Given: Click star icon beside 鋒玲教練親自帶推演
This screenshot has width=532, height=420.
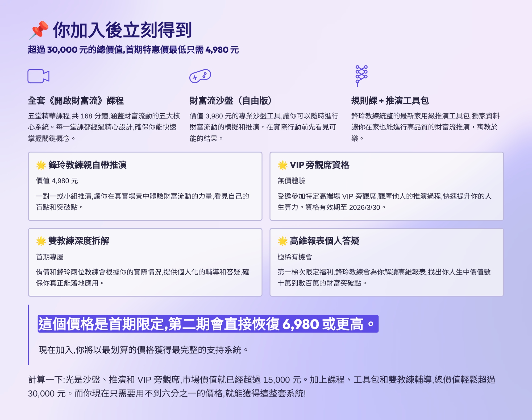Looking at the screenshot, I should 41,165.
